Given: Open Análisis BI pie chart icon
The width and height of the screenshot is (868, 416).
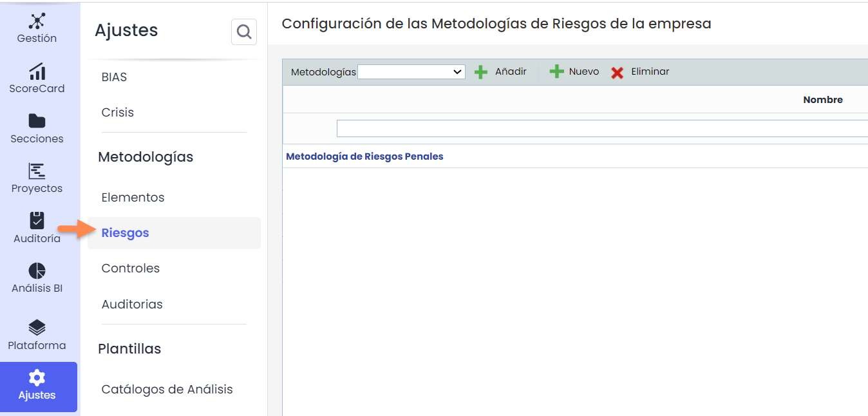Looking at the screenshot, I should [37, 271].
